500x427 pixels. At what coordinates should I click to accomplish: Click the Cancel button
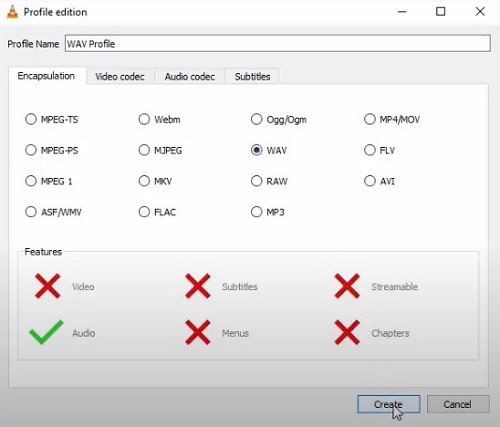[458, 404]
